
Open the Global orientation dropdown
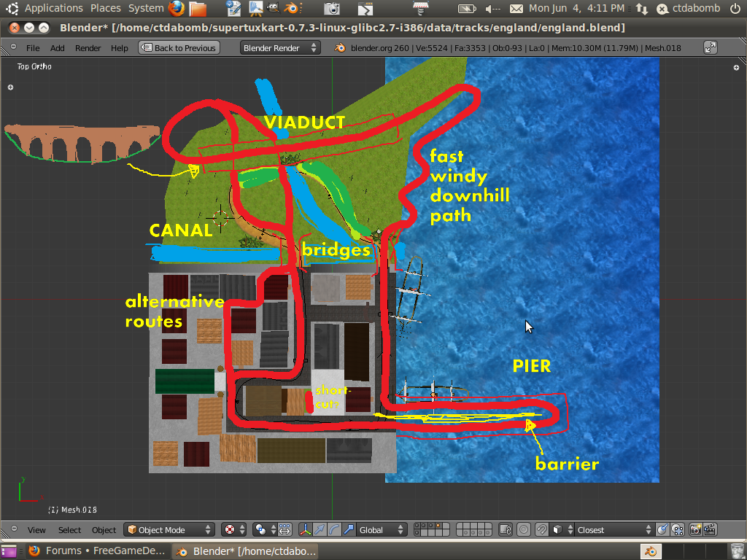click(x=379, y=530)
